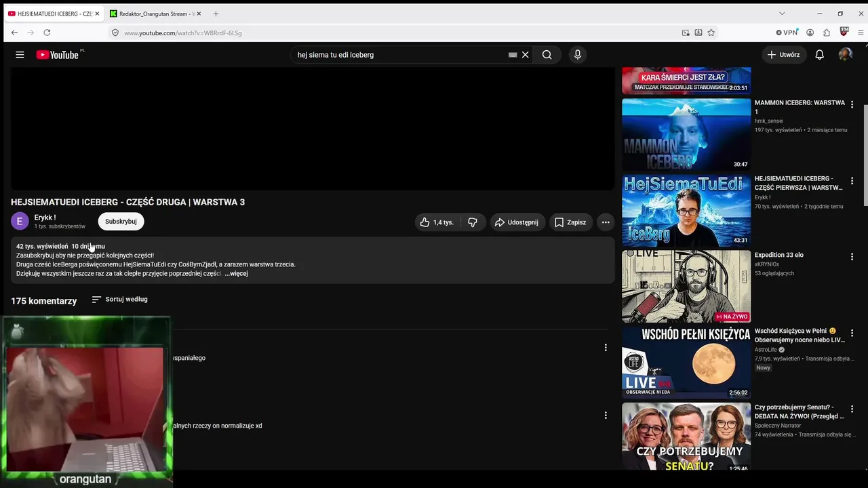Open the Expedition 33 live stream thumbnail
Screen dimensions: 868x488
(x=686, y=287)
